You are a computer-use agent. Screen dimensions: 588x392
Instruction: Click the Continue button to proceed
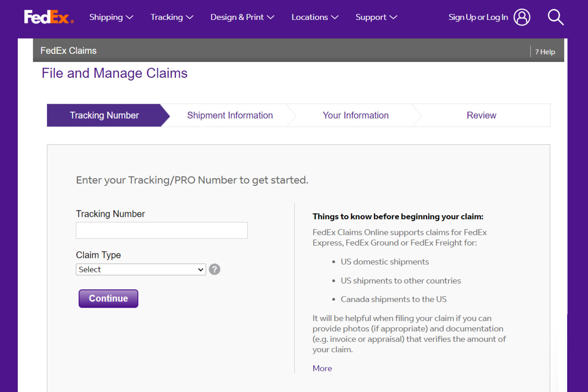[x=108, y=298]
